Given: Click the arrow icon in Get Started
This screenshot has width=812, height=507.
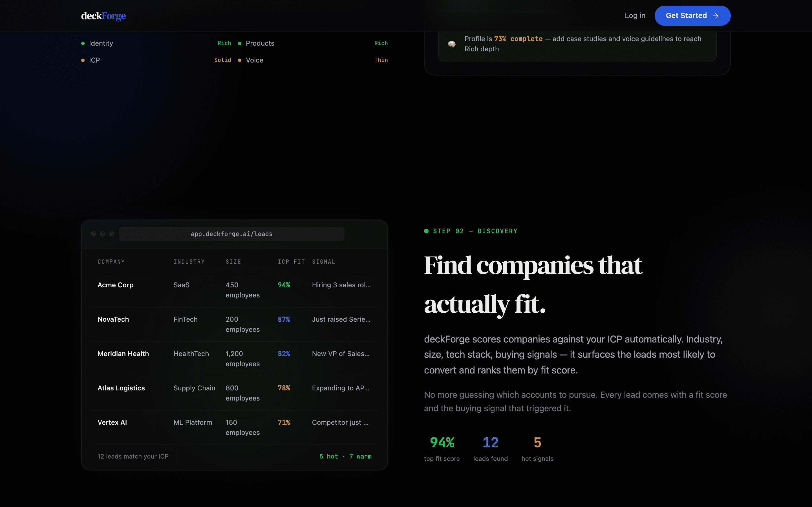Looking at the screenshot, I should (716, 16).
